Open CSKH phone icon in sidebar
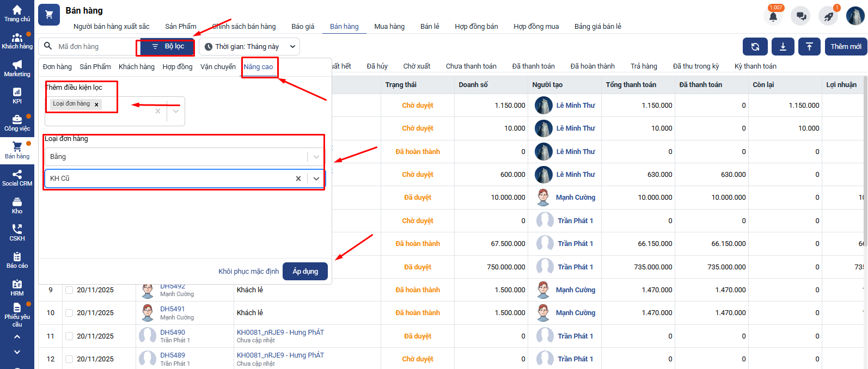 [x=17, y=233]
